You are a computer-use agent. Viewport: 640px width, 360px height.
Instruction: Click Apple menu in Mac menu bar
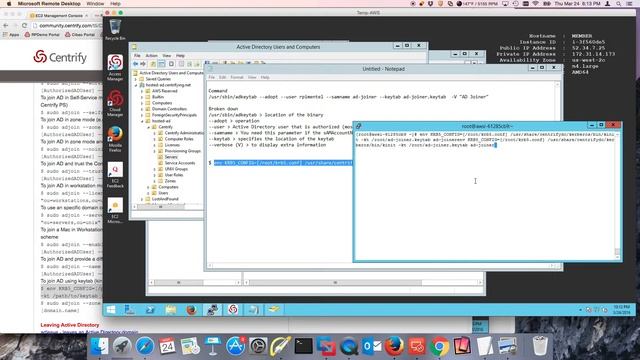(9, 4)
